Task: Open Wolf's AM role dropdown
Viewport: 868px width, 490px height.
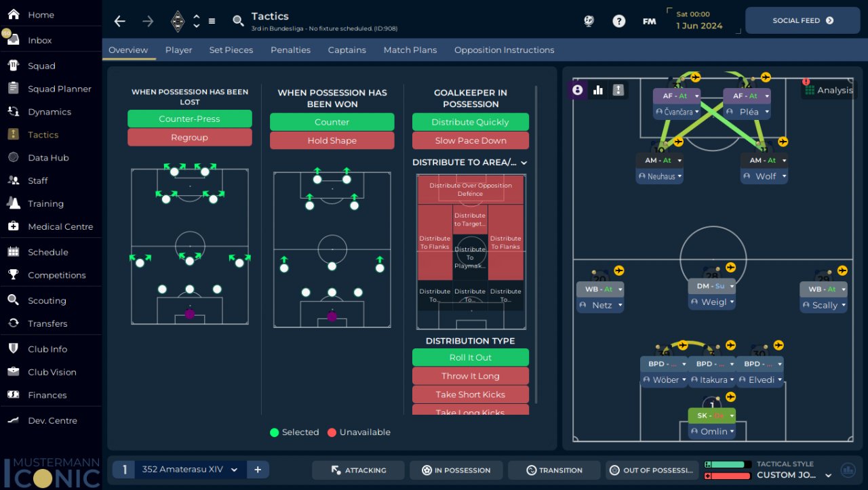Action: [x=783, y=161]
